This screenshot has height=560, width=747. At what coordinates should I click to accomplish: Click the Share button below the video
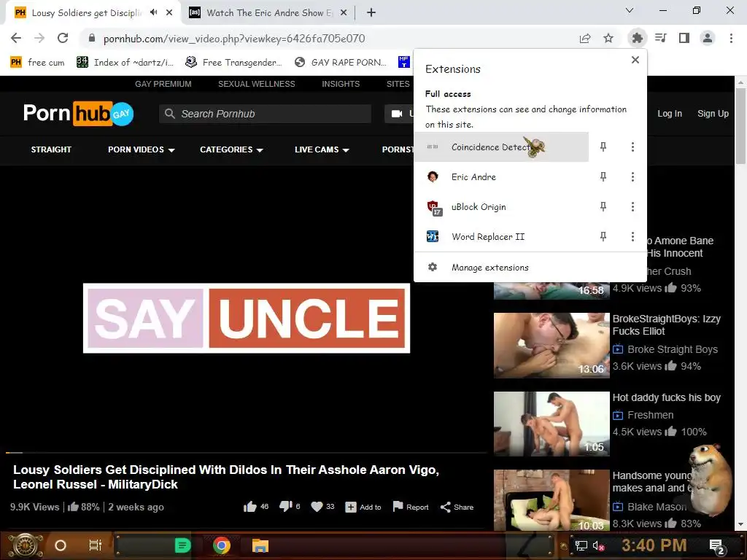tap(457, 507)
